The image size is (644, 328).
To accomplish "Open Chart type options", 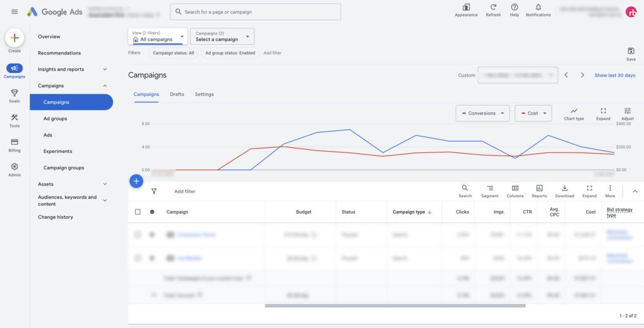I will click(574, 114).
